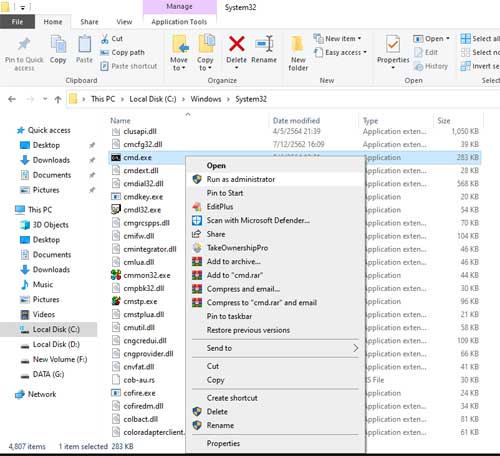The width and height of the screenshot is (500, 456).
Task: Click the Up one level arrow
Action: tap(58, 99)
